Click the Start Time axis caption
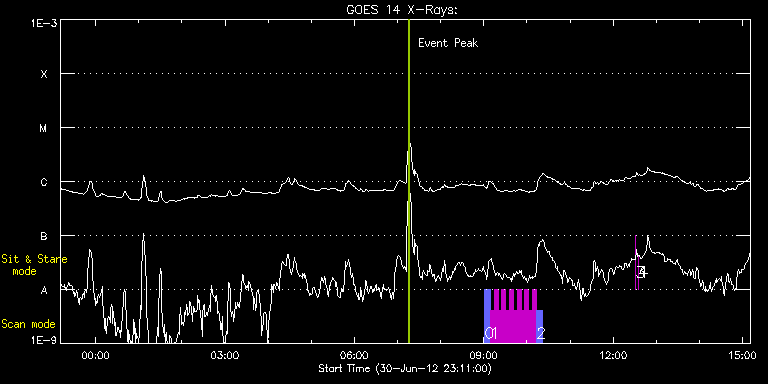The width and height of the screenshot is (768, 384). tap(405, 368)
